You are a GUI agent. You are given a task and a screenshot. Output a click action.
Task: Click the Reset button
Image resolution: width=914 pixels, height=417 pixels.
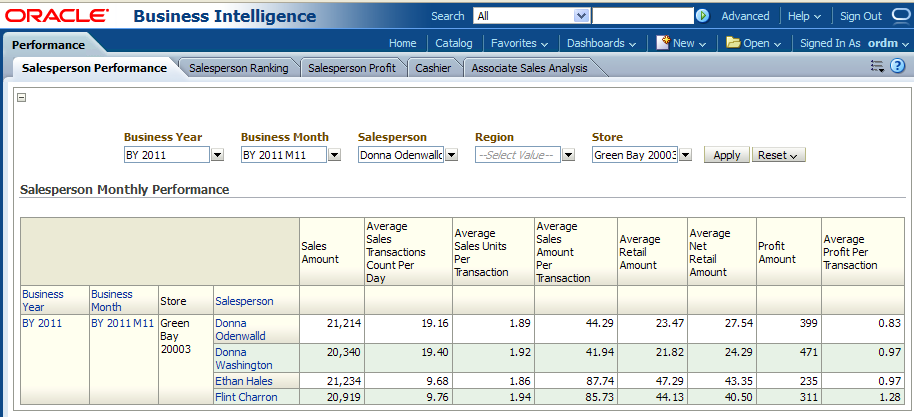coord(780,155)
